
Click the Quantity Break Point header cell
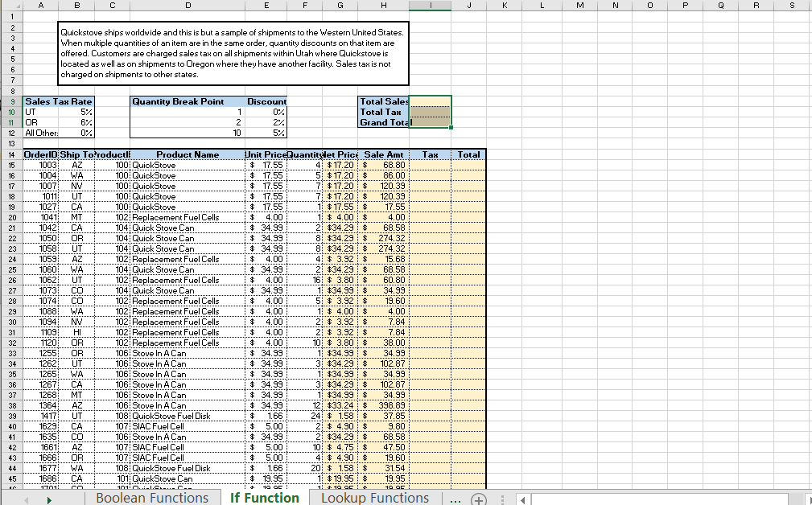click(188, 101)
